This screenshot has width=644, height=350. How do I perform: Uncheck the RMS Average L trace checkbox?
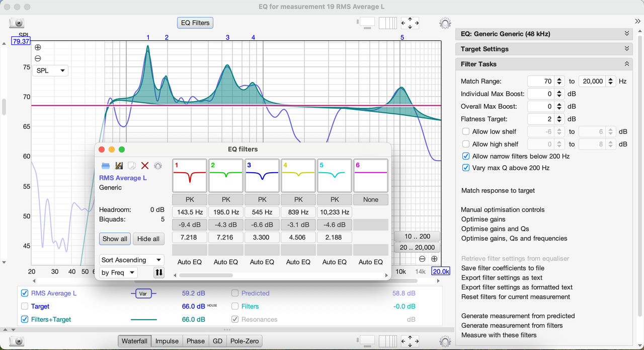coord(25,293)
